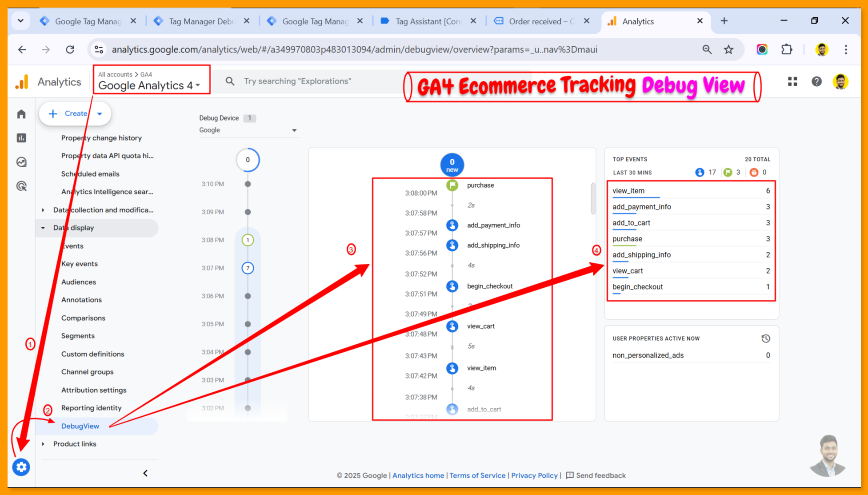Click the user properties history icon

[x=765, y=338]
